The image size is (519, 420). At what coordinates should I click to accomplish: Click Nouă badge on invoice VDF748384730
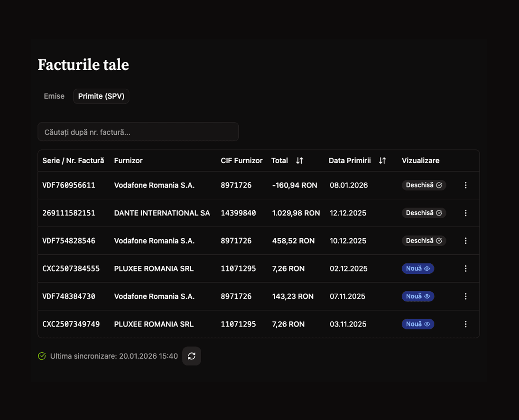[417, 296]
